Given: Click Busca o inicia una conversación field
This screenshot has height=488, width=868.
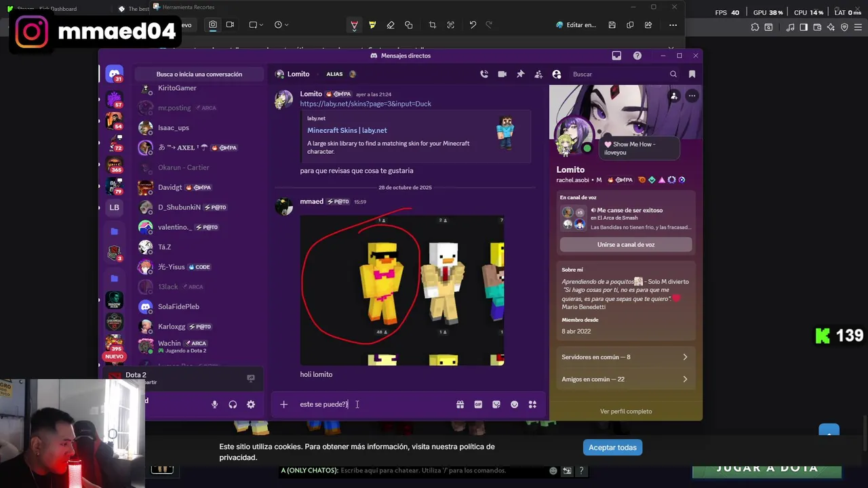Looking at the screenshot, I should coord(199,75).
